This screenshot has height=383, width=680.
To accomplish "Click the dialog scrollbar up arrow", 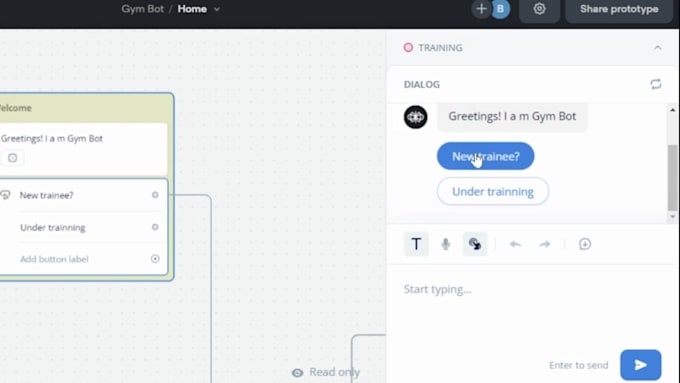I will point(673,110).
